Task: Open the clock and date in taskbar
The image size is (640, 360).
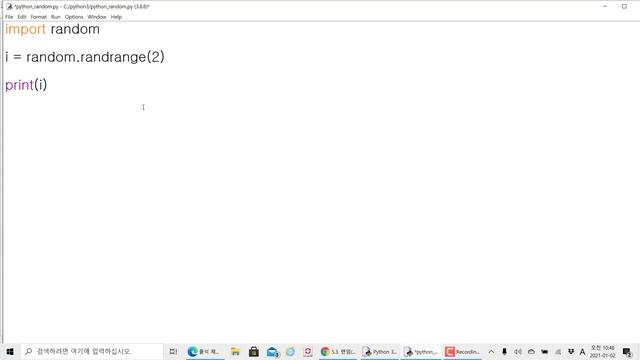Action: click(x=602, y=351)
